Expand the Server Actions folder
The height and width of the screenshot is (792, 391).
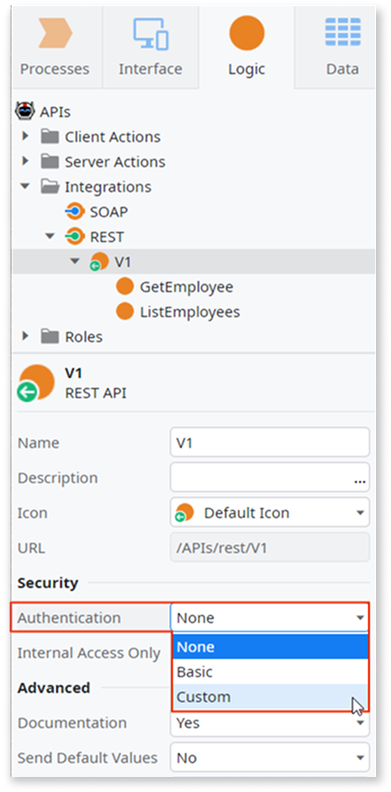(x=26, y=162)
